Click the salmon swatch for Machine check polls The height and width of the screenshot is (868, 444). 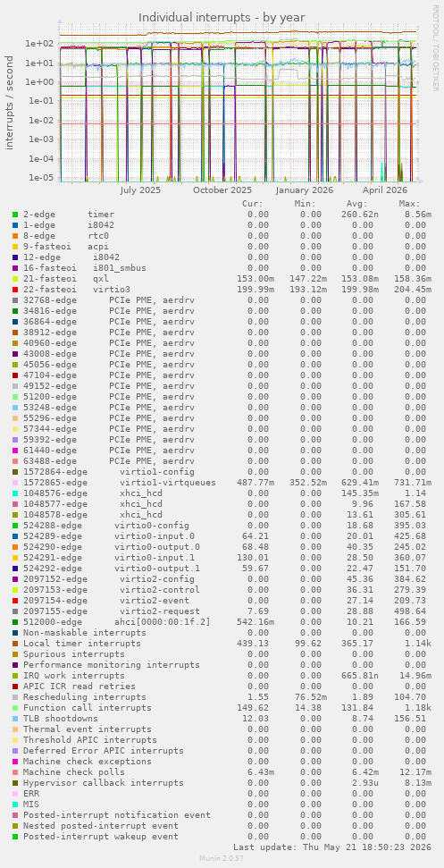click(x=15, y=772)
